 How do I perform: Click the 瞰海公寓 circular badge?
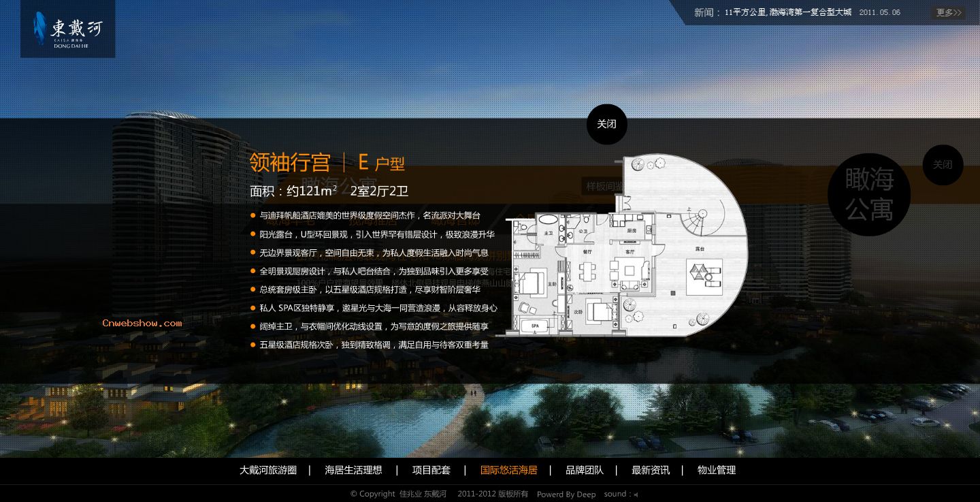click(869, 195)
